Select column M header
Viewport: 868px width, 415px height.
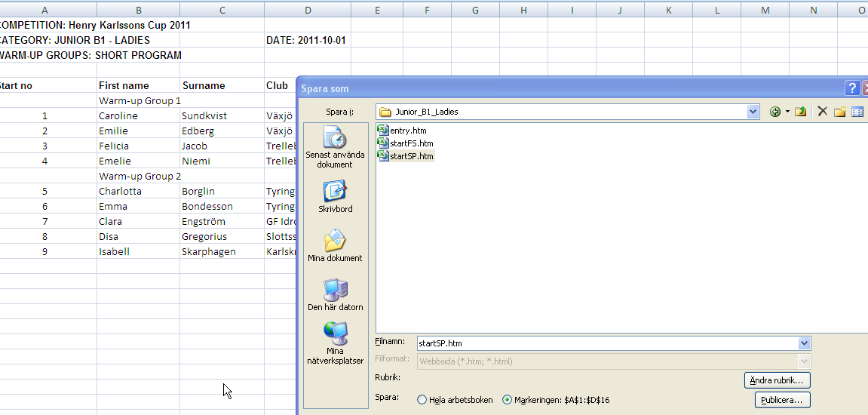[x=765, y=10]
